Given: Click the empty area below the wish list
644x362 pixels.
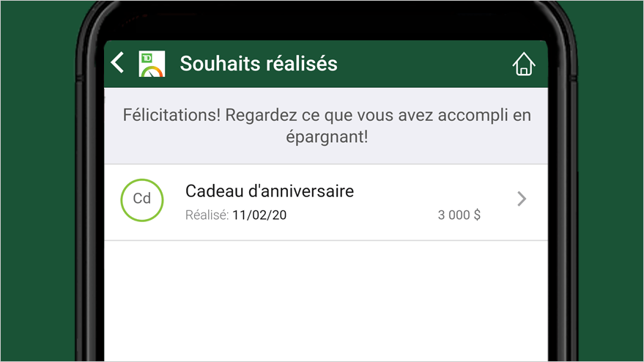Looking at the screenshot, I should point(326,300).
